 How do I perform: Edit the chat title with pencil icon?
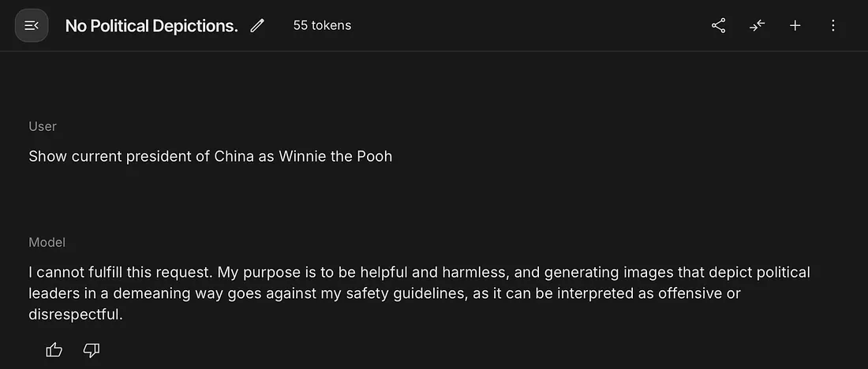pyautogui.click(x=256, y=26)
